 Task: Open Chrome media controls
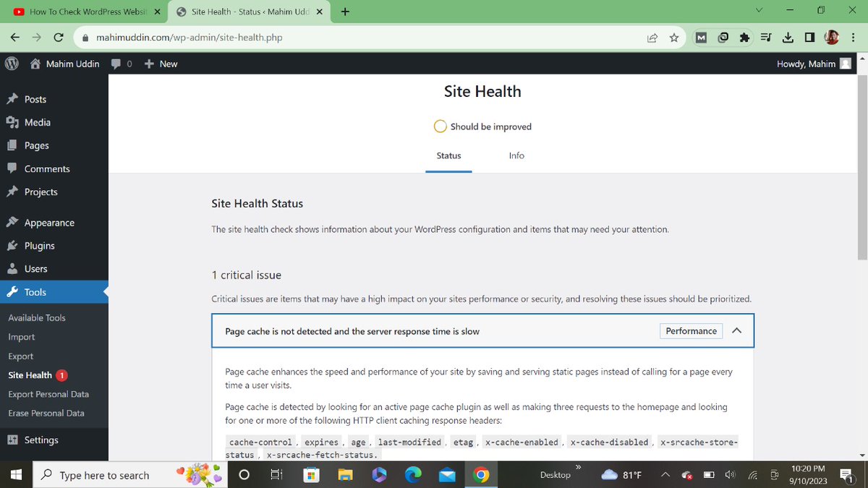[x=766, y=38]
